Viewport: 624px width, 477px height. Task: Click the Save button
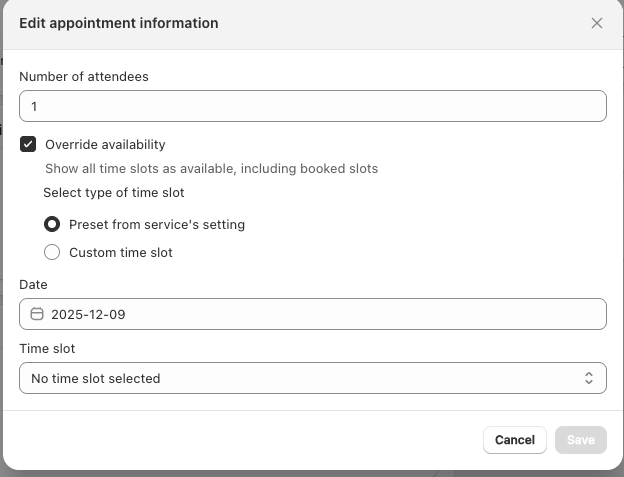(x=581, y=440)
